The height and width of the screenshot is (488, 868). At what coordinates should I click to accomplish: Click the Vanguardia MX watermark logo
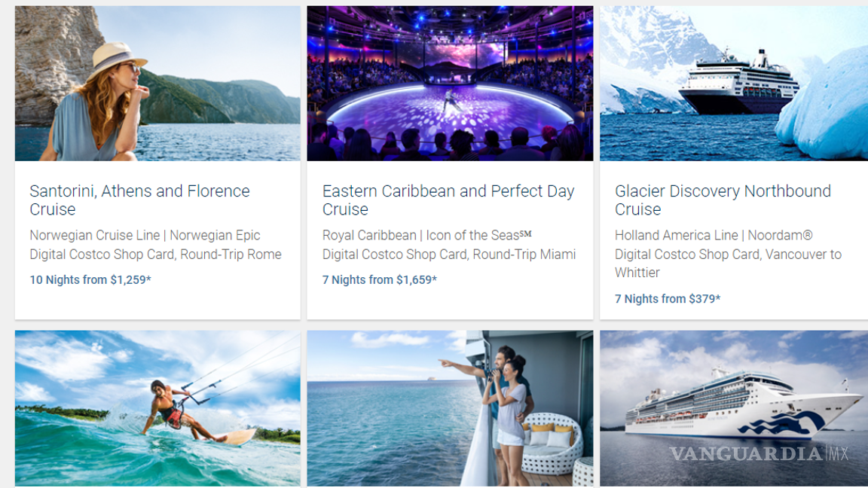759,454
